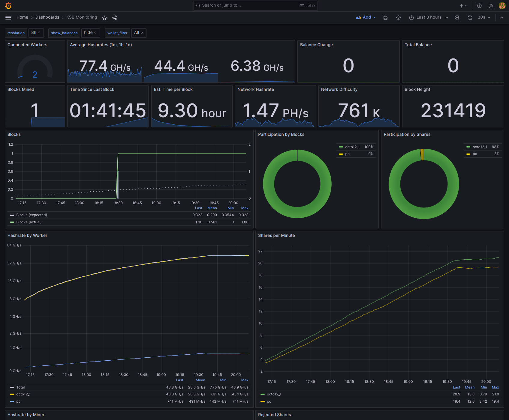Click blue swatch of pc in Hashrate by Worker legend
Image resolution: width=509 pixels, height=420 pixels.
12,401
